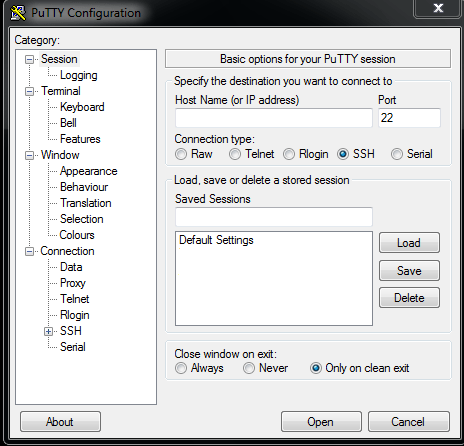Screen dimensions: 464x446
Task: Select the Features category
Action: click(80, 139)
